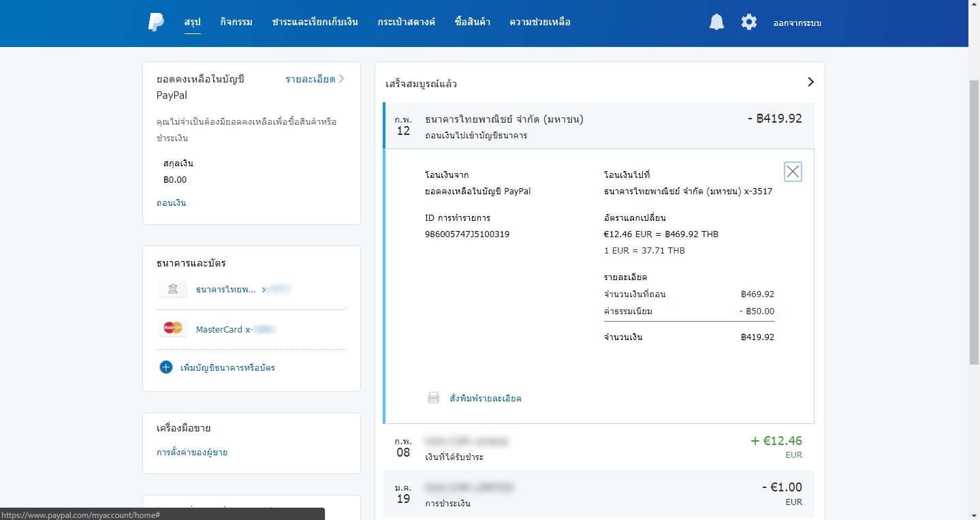Open the MasterCard x- card link
This screenshot has width=980, height=520.
[x=225, y=329]
